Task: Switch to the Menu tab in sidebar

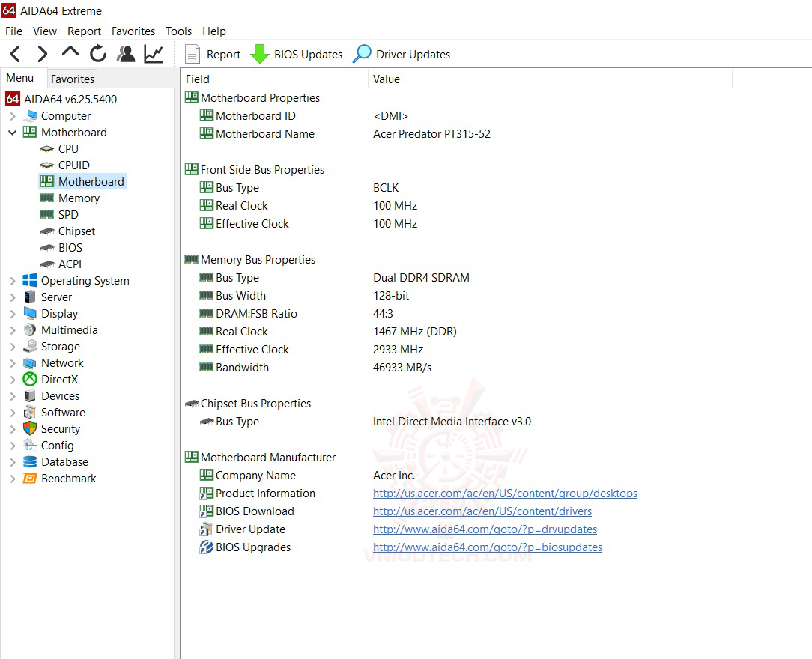Action: 20,78
